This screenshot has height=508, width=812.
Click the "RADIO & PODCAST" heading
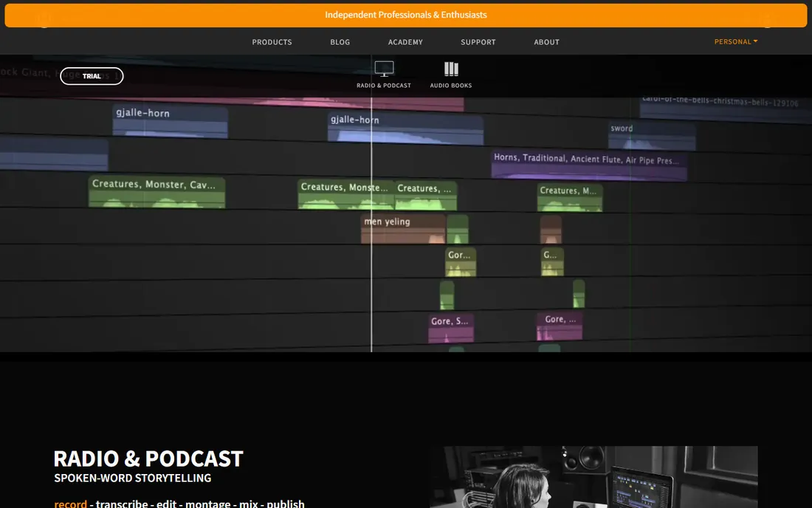(x=148, y=459)
